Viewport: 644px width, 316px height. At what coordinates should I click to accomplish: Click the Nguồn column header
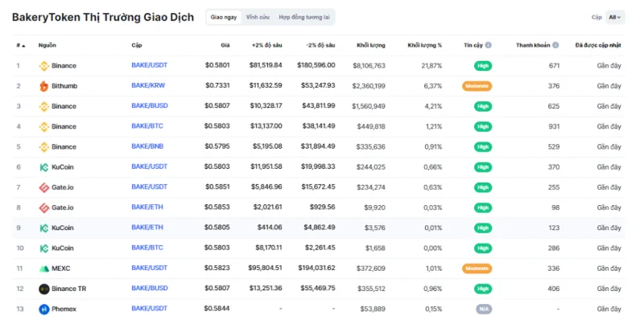click(x=47, y=45)
